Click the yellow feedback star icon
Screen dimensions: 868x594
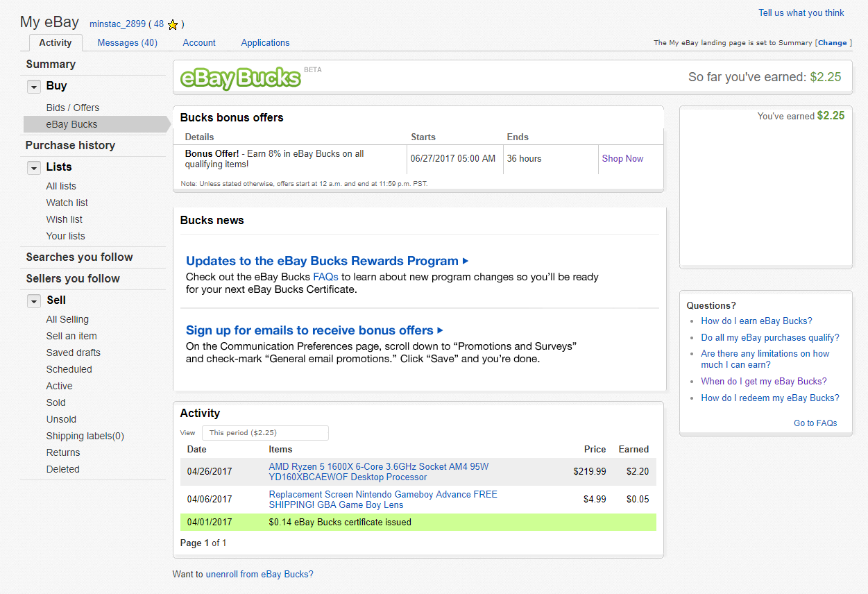173,25
